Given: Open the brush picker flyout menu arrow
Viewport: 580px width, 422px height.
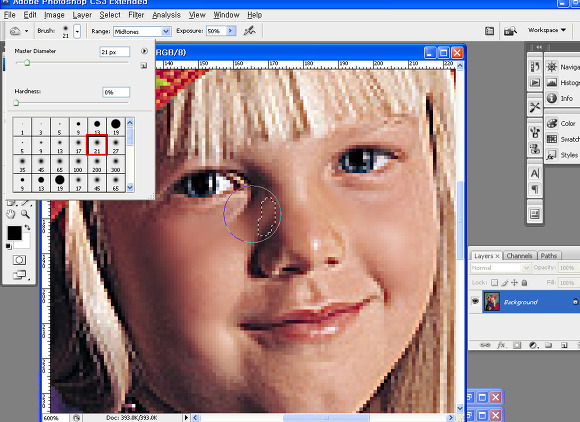Looking at the screenshot, I should tap(144, 51).
